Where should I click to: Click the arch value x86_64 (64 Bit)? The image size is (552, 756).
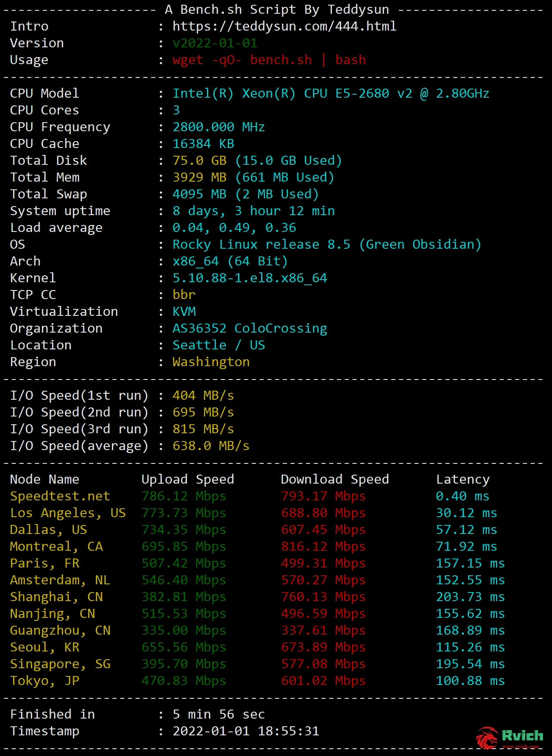click(230, 261)
